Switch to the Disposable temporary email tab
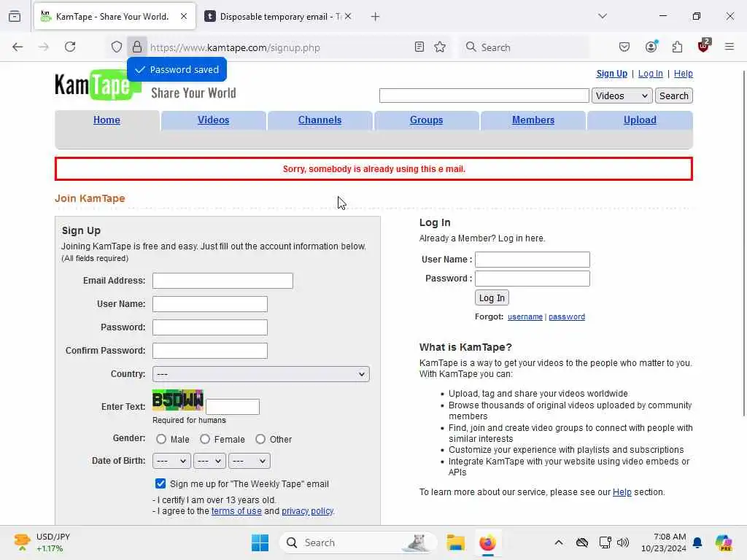This screenshot has height=560, width=747. tap(279, 17)
